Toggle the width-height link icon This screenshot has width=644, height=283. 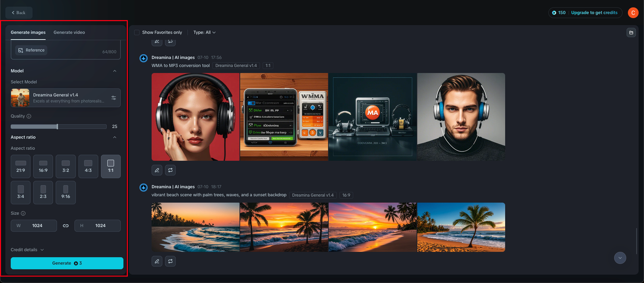point(65,226)
